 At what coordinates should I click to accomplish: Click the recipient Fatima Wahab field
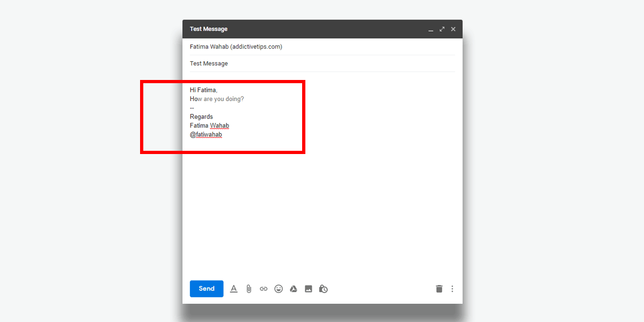coord(323,47)
